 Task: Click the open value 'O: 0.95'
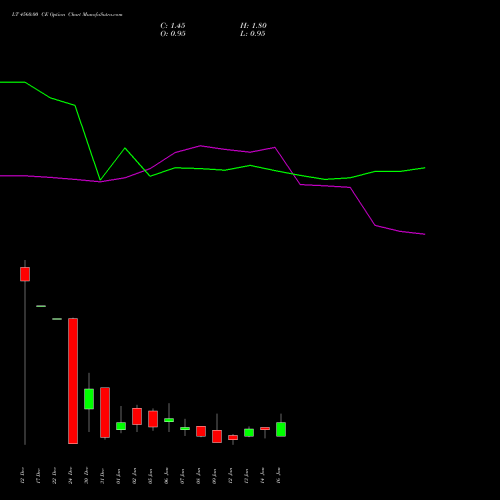(x=173, y=34)
